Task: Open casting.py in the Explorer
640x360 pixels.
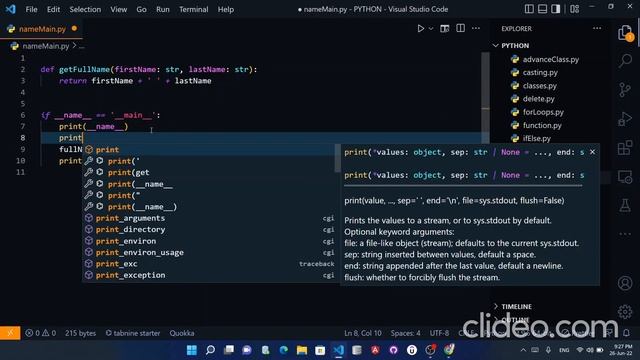Action: (540, 72)
